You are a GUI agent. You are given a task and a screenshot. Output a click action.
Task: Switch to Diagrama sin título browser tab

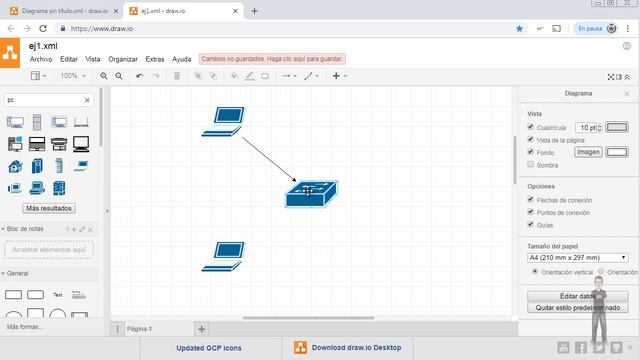[x=64, y=11]
